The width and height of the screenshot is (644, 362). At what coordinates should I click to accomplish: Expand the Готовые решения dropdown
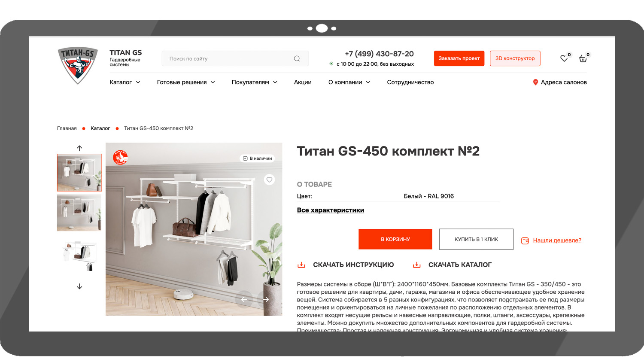[x=186, y=82]
